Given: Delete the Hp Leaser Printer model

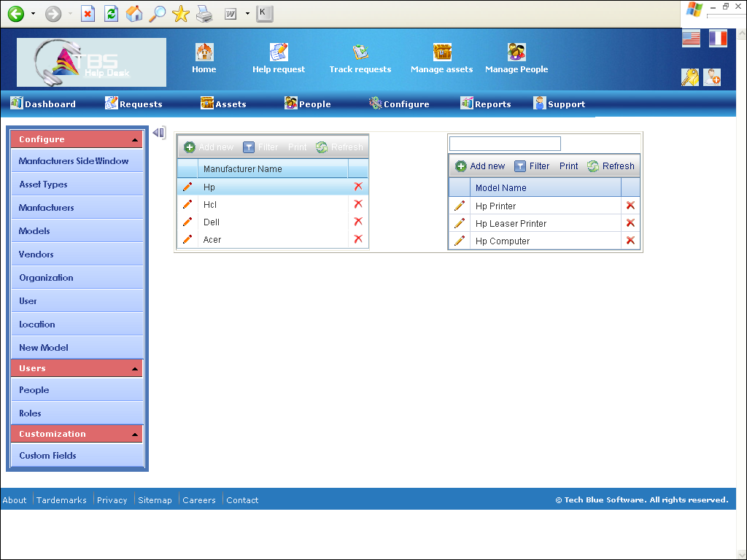Looking at the screenshot, I should (x=630, y=223).
